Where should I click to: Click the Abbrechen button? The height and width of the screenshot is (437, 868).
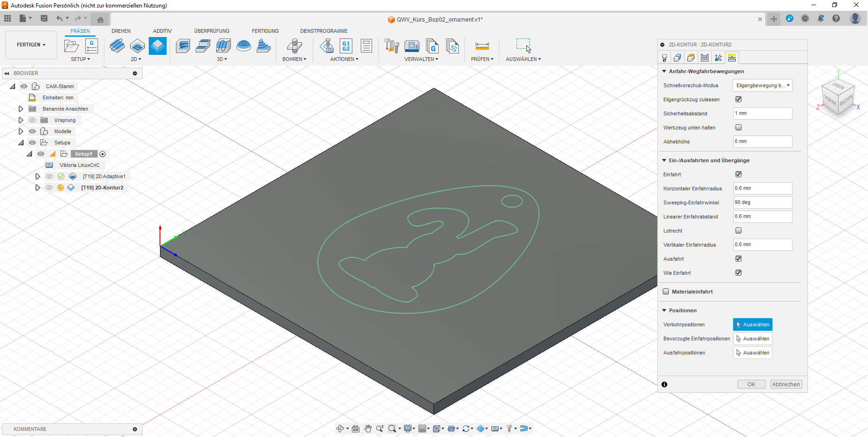click(786, 384)
